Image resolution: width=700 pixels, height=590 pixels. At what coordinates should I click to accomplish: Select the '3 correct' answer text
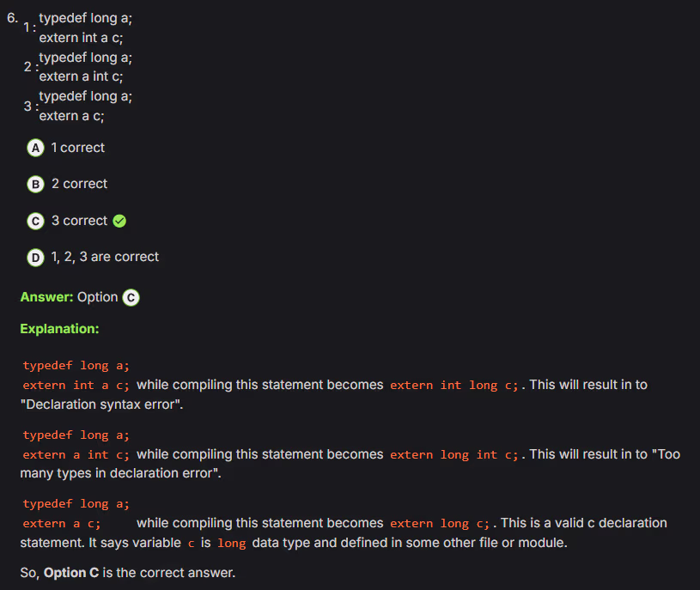coord(79,221)
